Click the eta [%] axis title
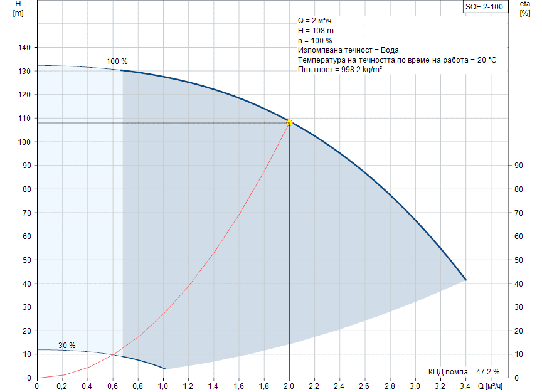 click(x=524, y=9)
